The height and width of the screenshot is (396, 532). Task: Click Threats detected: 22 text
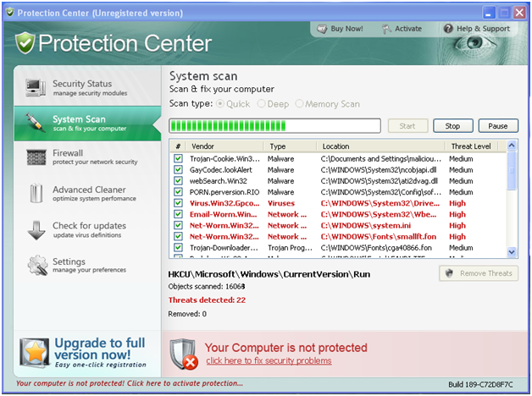(x=207, y=300)
